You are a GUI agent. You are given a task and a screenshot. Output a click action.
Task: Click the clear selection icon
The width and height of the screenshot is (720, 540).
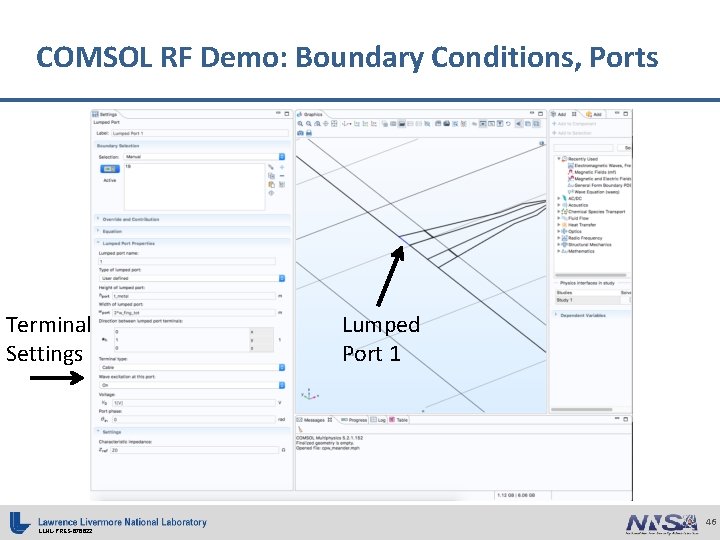(x=282, y=185)
